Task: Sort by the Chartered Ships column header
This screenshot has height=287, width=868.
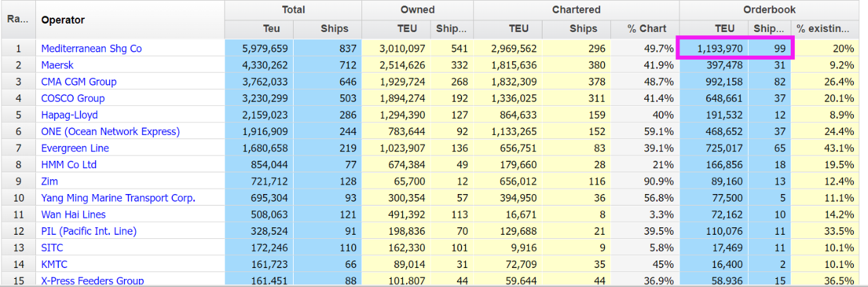Action: pyautogui.click(x=583, y=28)
